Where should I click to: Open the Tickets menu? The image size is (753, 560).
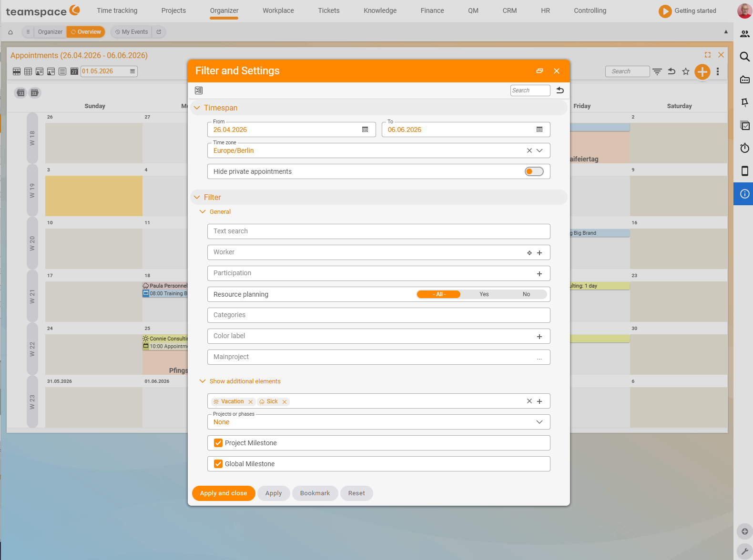tap(329, 10)
